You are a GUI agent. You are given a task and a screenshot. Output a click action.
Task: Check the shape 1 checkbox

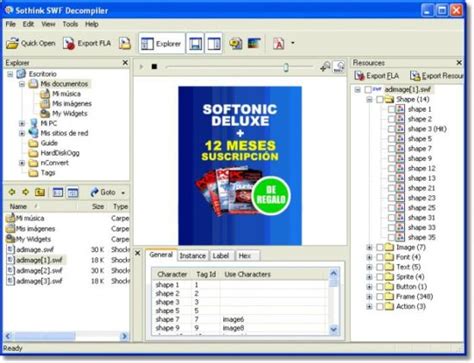point(392,109)
